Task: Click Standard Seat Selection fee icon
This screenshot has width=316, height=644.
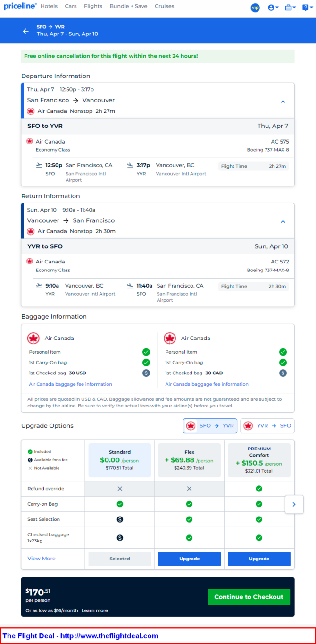Action: (120, 519)
